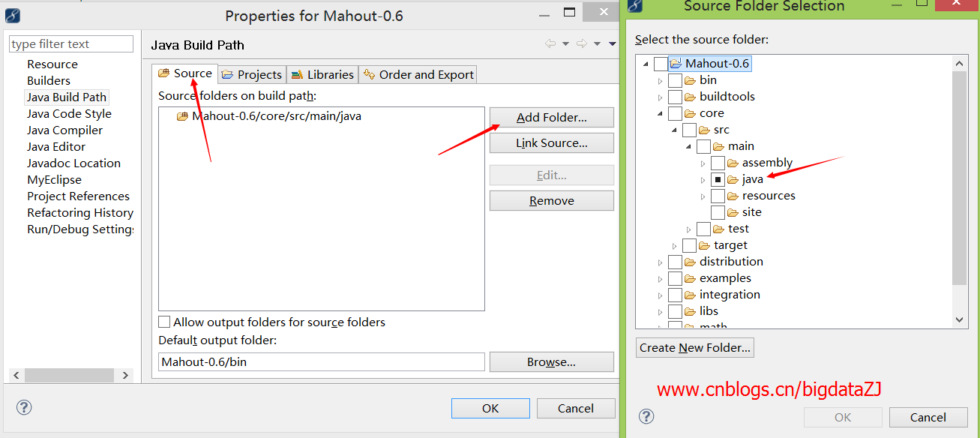Check the buildtools folder checkbox

click(x=675, y=97)
